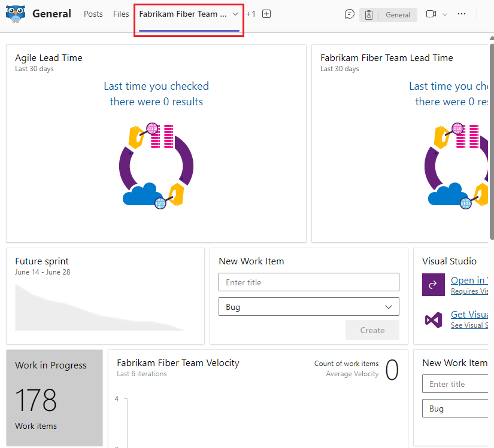Open the Files tab
Image resolution: width=494 pixels, height=448 pixels.
[121, 14]
